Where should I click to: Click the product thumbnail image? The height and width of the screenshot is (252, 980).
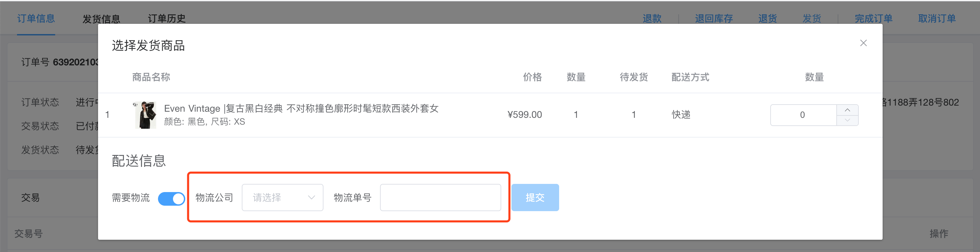pyautogui.click(x=145, y=115)
